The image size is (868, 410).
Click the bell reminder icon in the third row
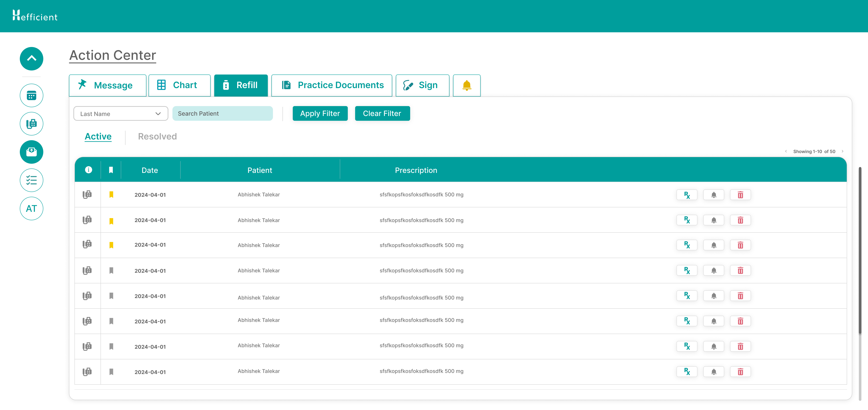pyautogui.click(x=713, y=245)
